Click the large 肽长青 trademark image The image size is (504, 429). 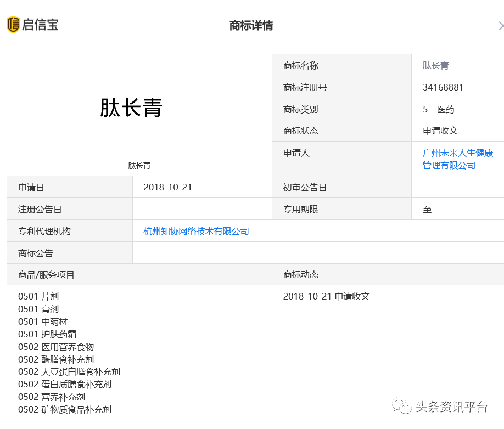(131, 108)
